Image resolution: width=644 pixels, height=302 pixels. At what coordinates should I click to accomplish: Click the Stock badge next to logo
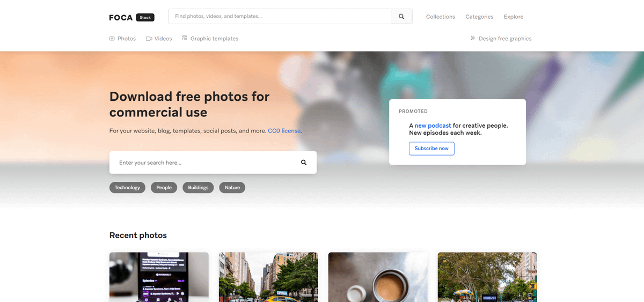(145, 17)
